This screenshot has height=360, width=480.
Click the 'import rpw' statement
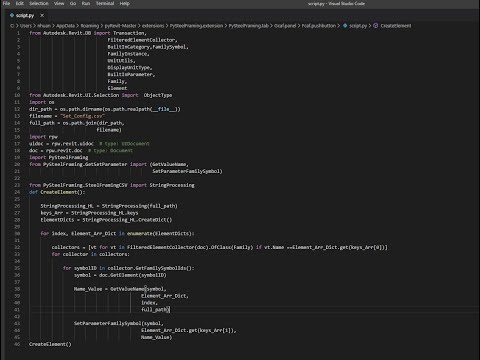(x=43, y=137)
